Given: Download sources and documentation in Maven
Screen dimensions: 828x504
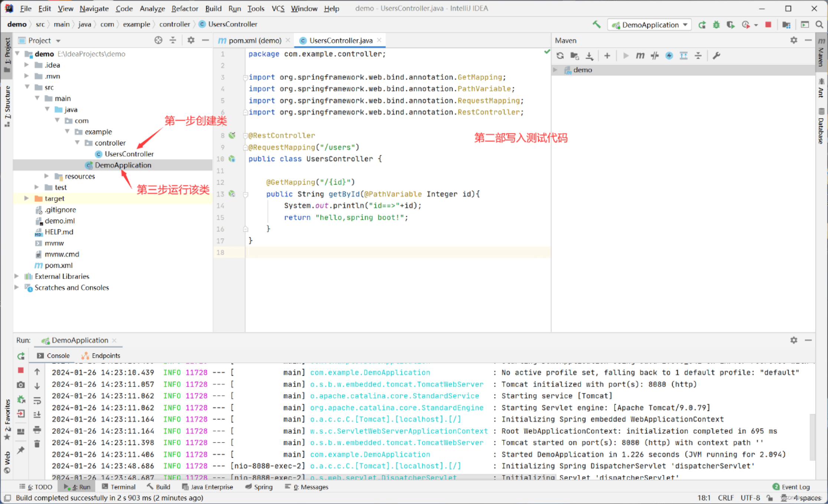Looking at the screenshot, I should point(589,56).
